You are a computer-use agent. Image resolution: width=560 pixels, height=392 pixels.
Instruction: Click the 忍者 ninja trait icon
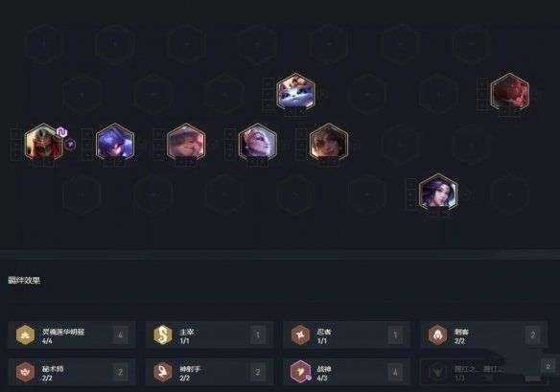(x=300, y=334)
